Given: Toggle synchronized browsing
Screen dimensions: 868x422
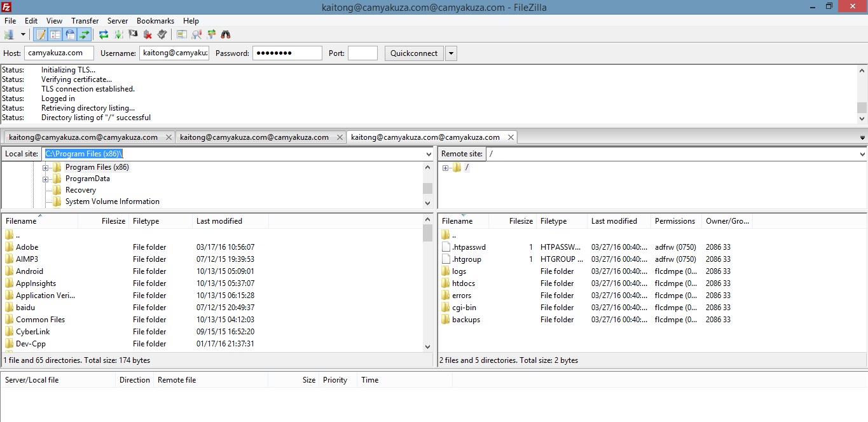Looking at the screenshot, I should point(211,34).
